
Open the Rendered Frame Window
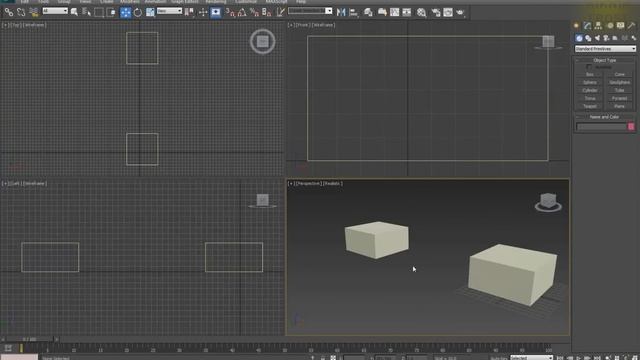click(x=448, y=13)
